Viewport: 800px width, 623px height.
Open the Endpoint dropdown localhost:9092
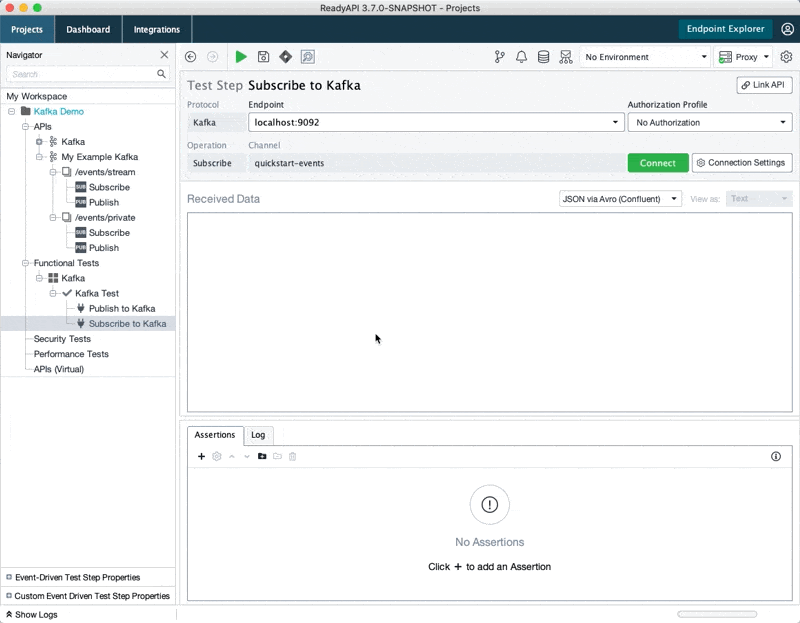point(436,122)
